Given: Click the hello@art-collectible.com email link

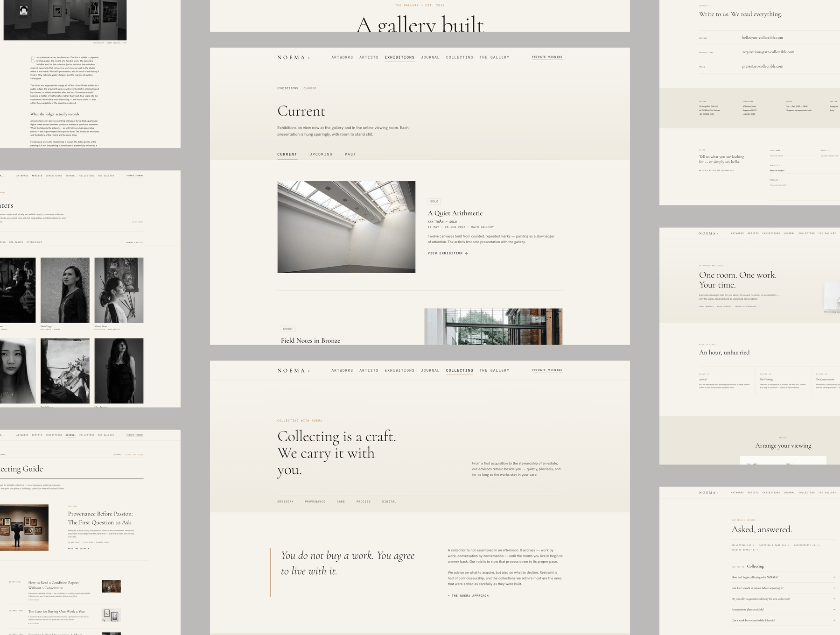Looking at the screenshot, I should click(763, 37).
